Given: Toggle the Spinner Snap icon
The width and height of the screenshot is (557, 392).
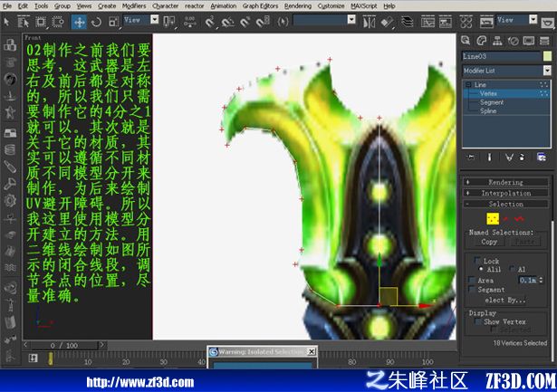Looking at the screenshot, I should 264,22.
